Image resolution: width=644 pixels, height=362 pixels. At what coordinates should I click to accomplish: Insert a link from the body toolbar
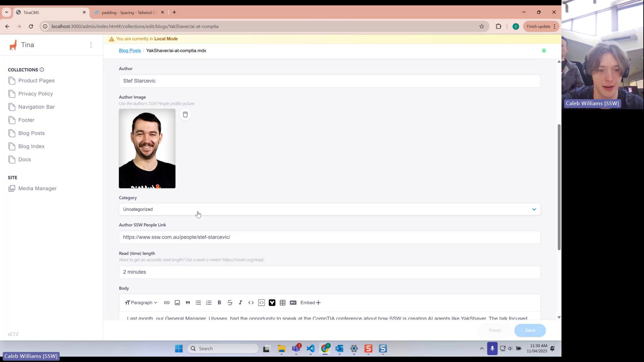point(167,303)
